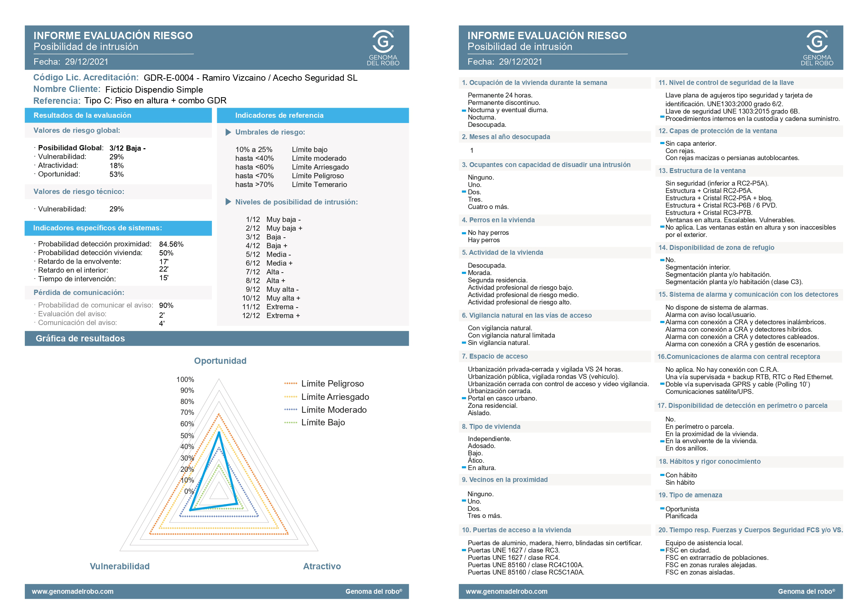Click the triangle beside Niveles de posibilidad de intrusión
Viewport: 868px width, 613px height.
[228, 202]
